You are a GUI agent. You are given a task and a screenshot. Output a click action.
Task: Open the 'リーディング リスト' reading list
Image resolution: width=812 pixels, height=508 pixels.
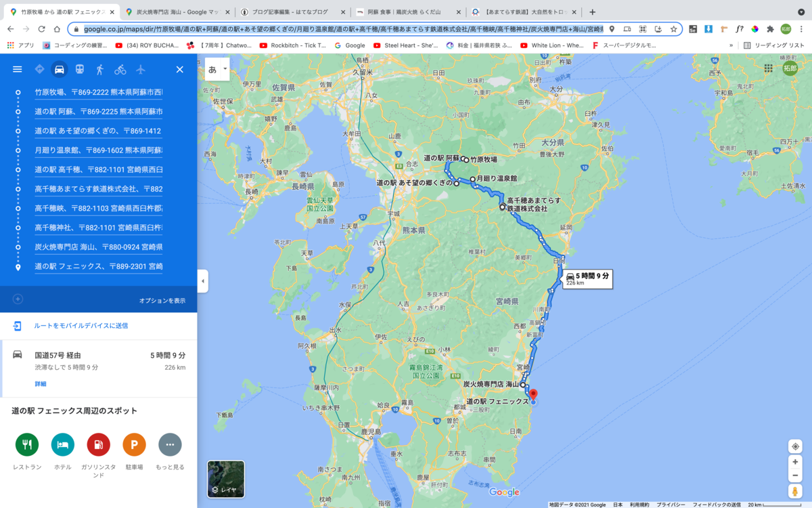click(x=774, y=45)
